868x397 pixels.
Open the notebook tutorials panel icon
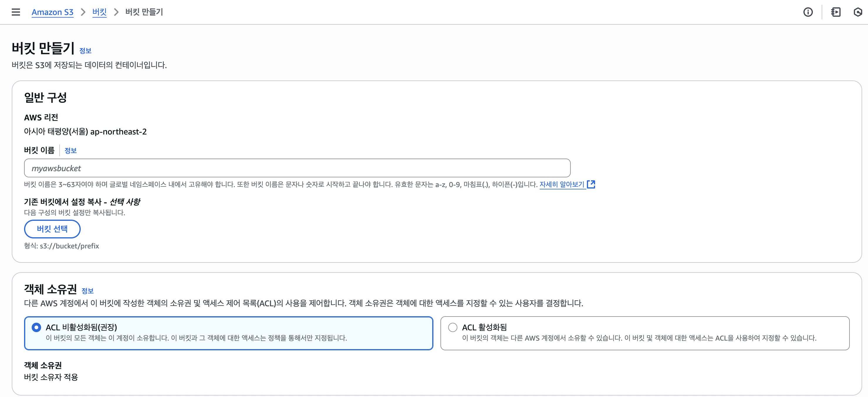tap(836, 12)
